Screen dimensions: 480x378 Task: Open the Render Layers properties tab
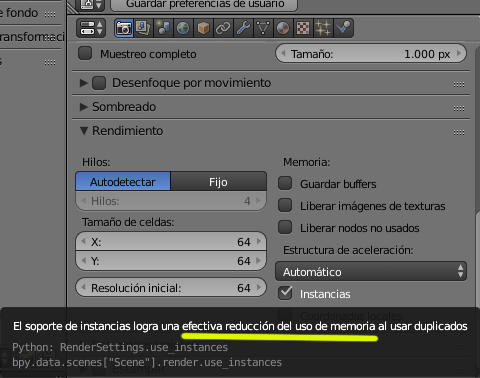point(143,28)
